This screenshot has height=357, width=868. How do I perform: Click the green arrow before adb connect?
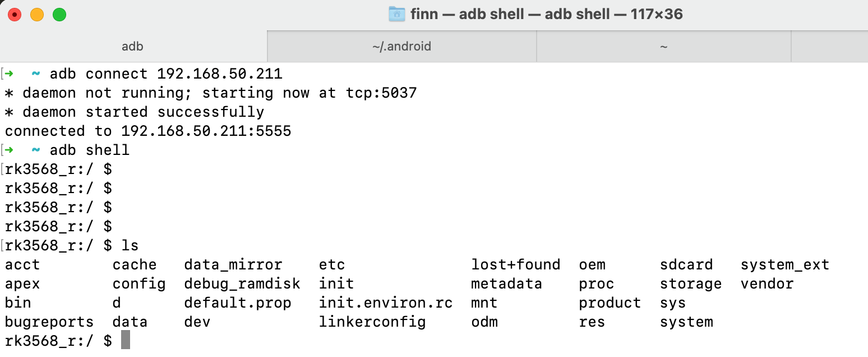[10, 74]
